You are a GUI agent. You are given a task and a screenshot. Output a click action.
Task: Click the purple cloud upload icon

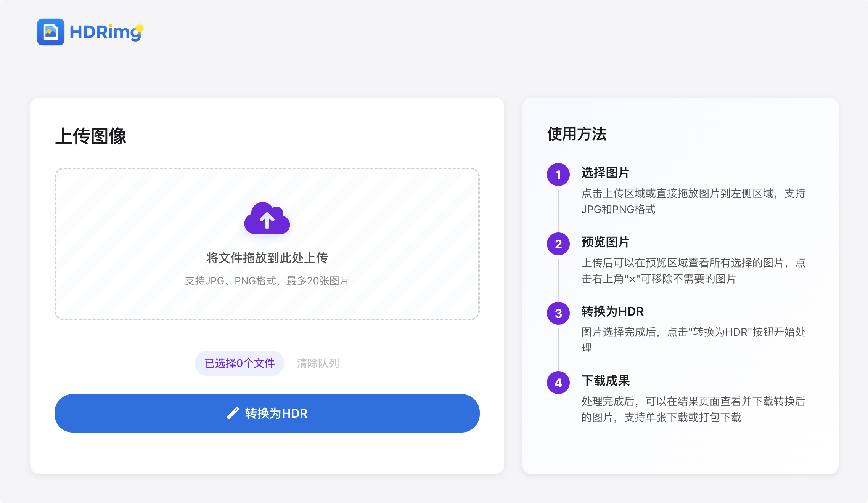[x=267, y=218]
